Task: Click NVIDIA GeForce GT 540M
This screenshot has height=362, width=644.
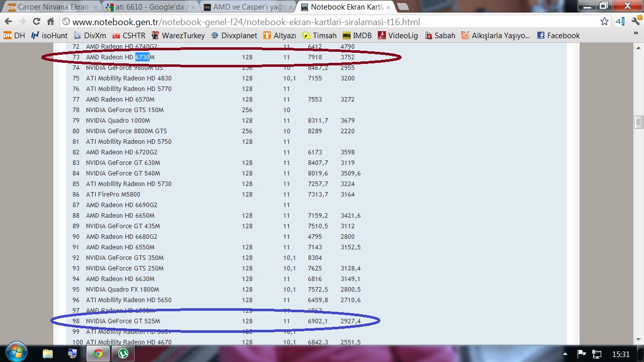Action: 123,173
